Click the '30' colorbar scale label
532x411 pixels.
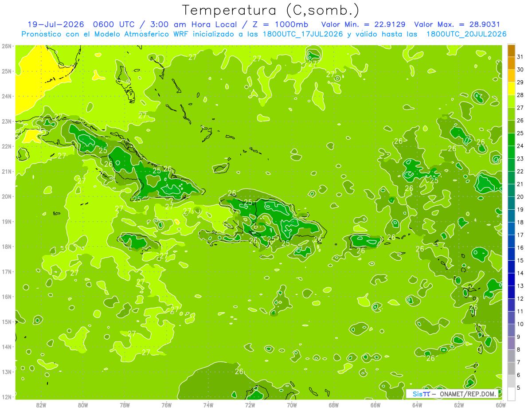520,70
